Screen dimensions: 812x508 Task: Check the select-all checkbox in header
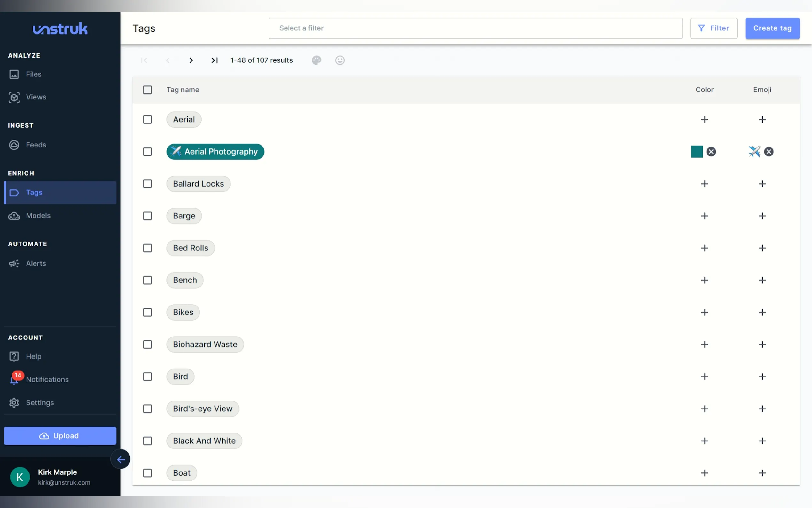(x=147, y=90)
